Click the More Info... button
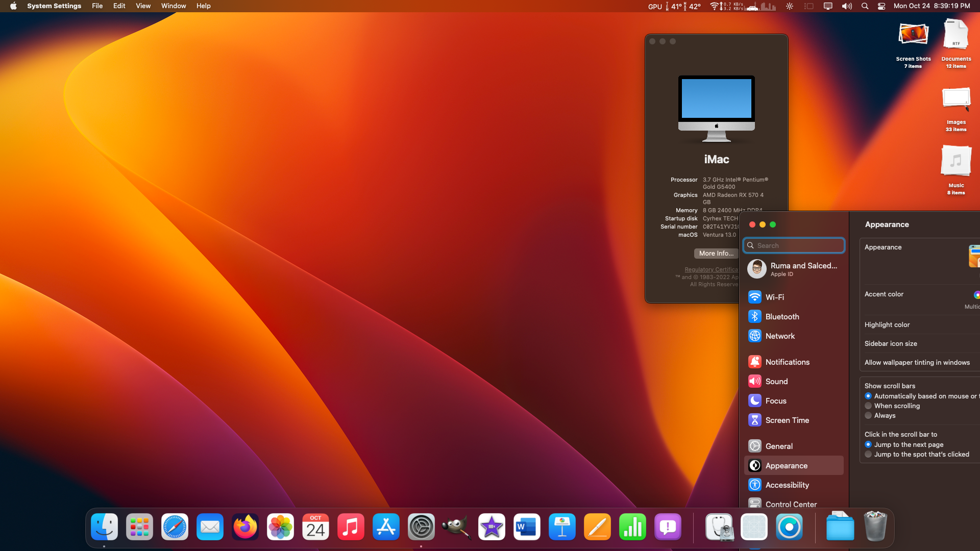 coord(716,253)
